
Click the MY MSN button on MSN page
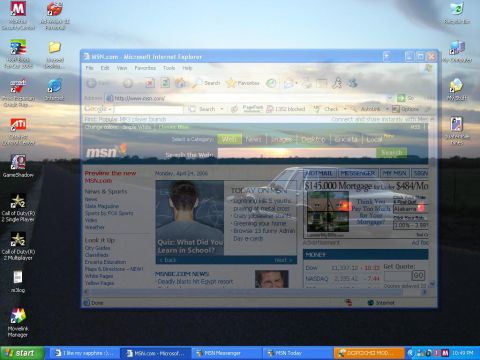[394, 173]
